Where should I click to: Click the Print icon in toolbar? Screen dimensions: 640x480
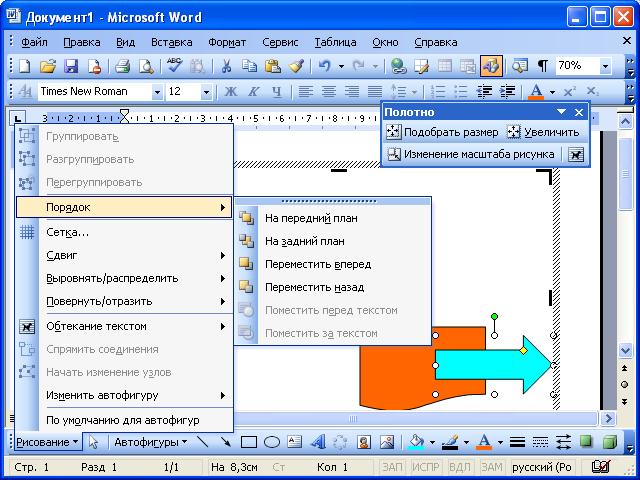[122, 66]
